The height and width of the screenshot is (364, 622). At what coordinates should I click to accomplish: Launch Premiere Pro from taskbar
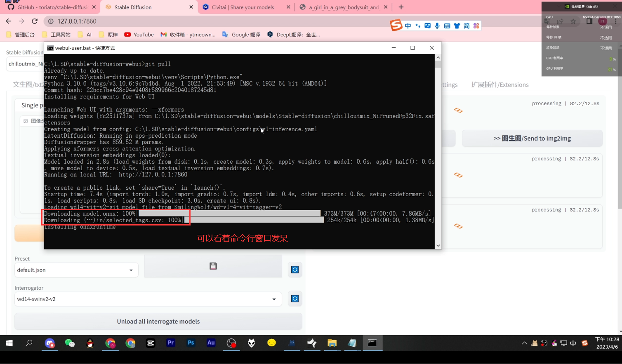click(x=171, y=343)
